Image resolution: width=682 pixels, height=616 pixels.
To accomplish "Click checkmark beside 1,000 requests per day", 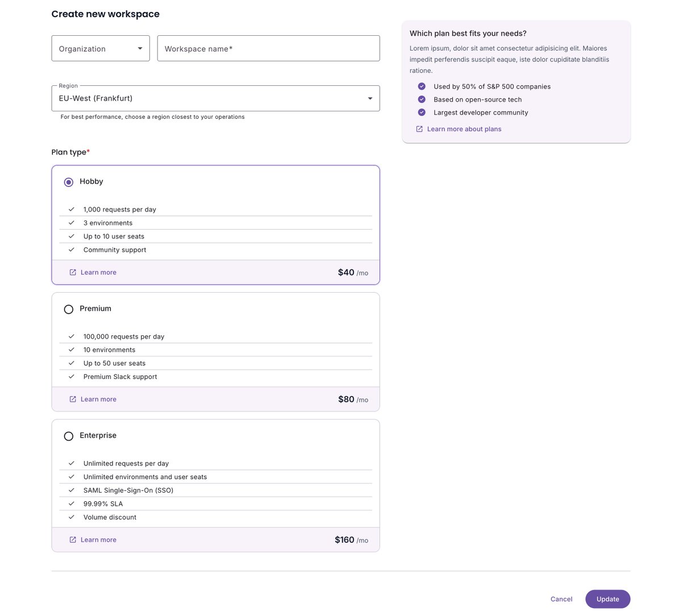I will [x=72, y=209].
